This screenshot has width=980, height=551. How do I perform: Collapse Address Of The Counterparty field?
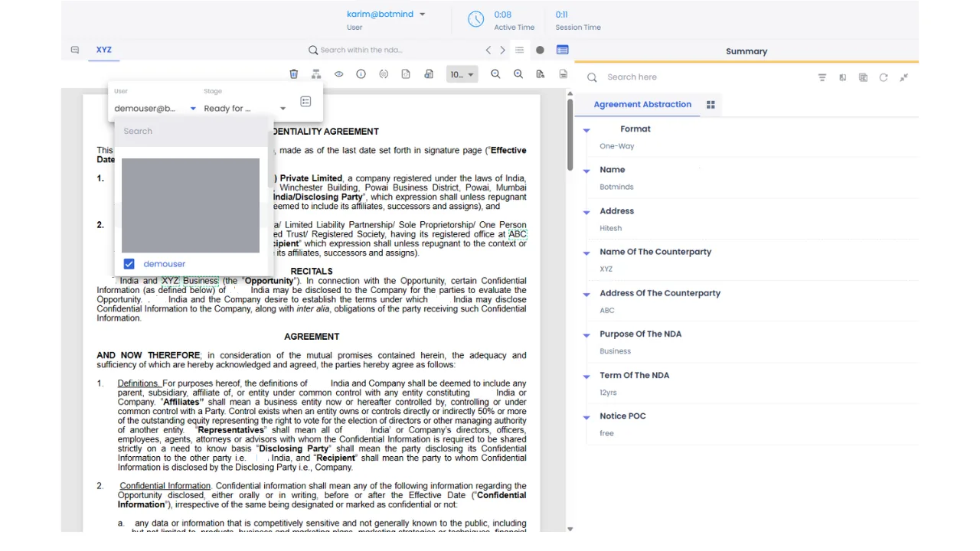[586, 294]
